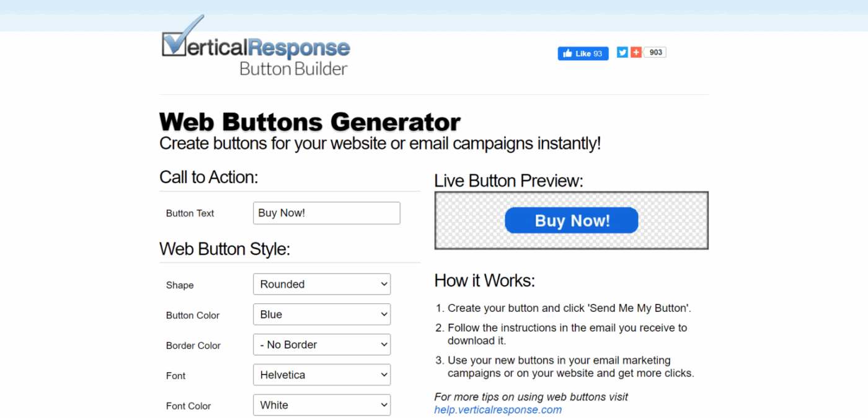Click the checkered Live Button Preview area

coord(572,220)
